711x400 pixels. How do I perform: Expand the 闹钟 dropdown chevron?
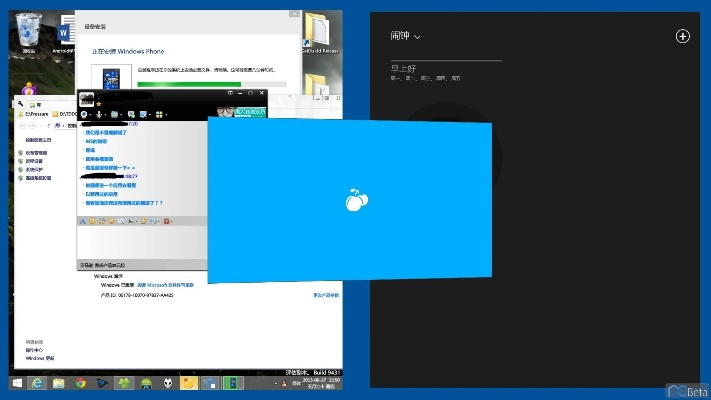tap(418, 37)
